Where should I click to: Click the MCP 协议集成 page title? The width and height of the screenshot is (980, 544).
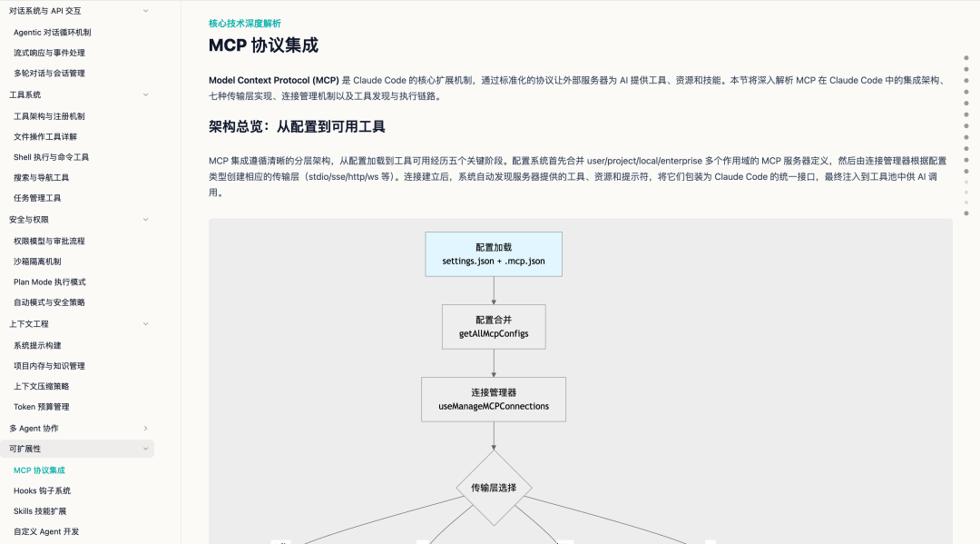[264, 45]
